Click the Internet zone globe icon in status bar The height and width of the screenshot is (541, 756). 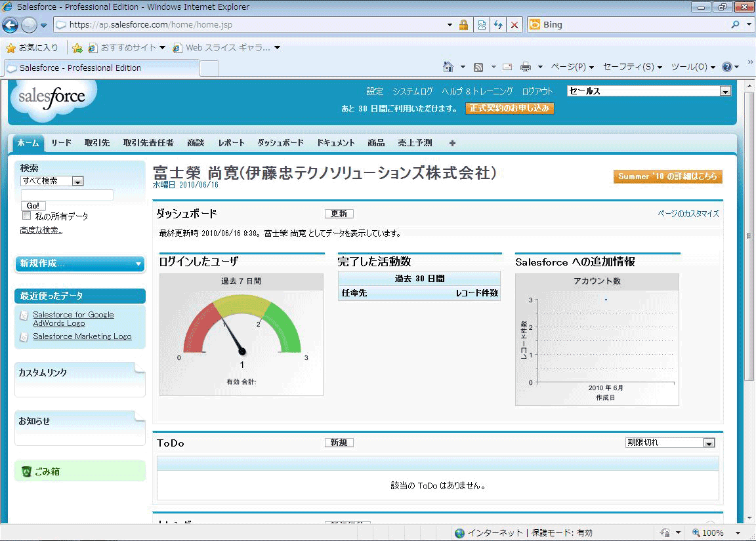coord(459,533)
